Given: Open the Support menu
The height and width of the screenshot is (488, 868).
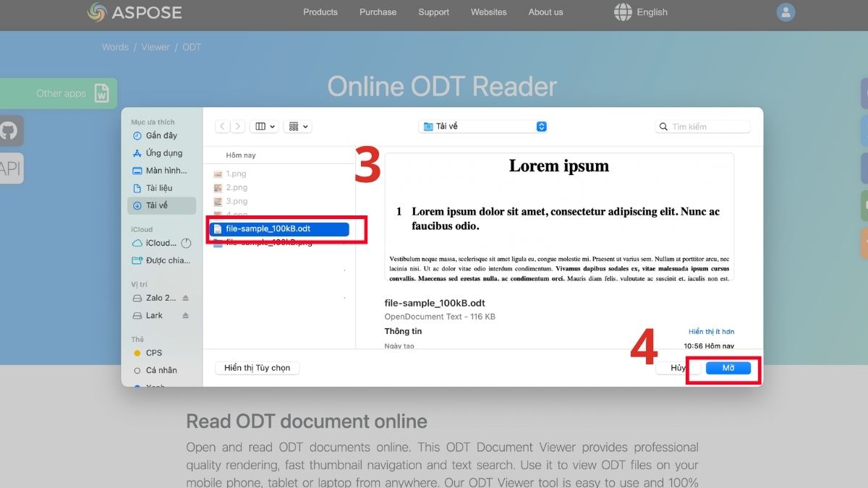Looking at the screenshot, I should click(x=433, y=12).
